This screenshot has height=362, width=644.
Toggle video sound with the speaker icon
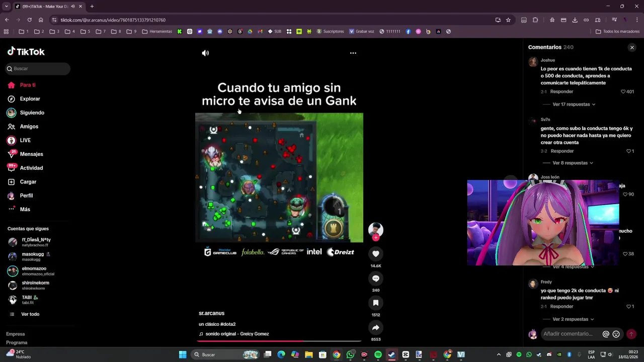coord(205,53)
